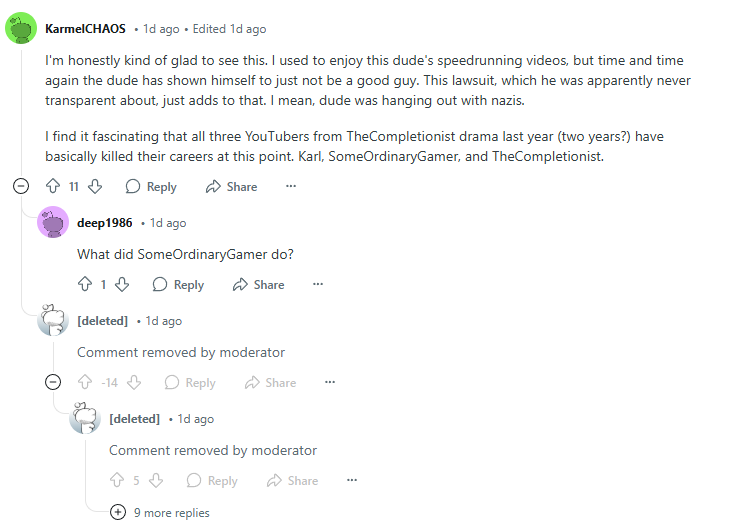This screenshot has width=739, height=529.
Task: Share KarmelCHAOS's comment
Action: pyautogui.click(x=231, y=186)
